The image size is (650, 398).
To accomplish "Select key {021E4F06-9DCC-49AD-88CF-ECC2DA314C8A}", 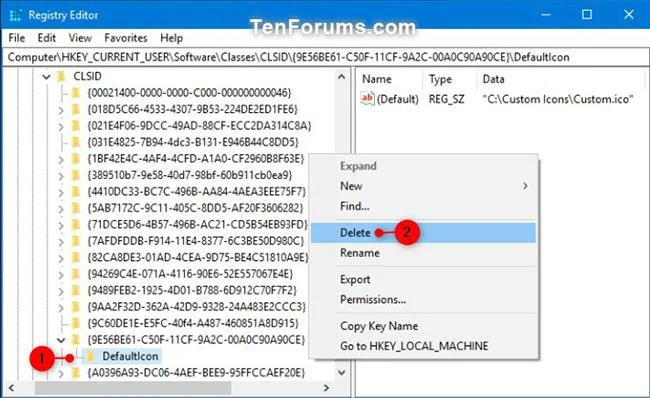I will tap(199, 126).
